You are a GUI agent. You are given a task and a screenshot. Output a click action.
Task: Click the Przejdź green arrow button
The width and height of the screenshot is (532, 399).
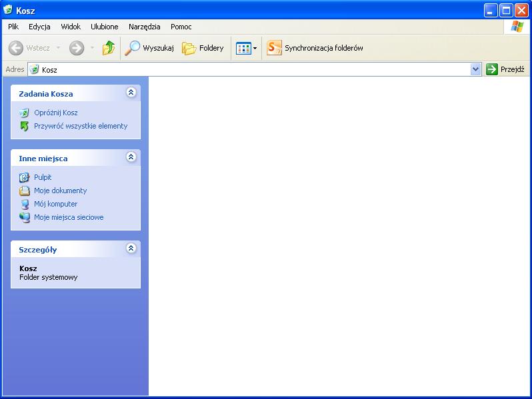(x=492, y=69)
